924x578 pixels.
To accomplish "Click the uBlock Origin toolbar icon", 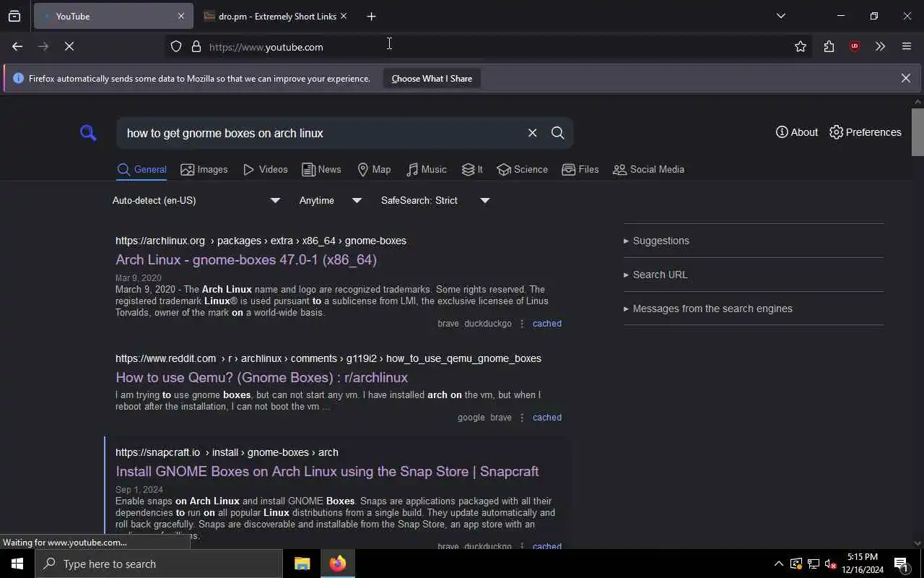I will pos(855,46).
